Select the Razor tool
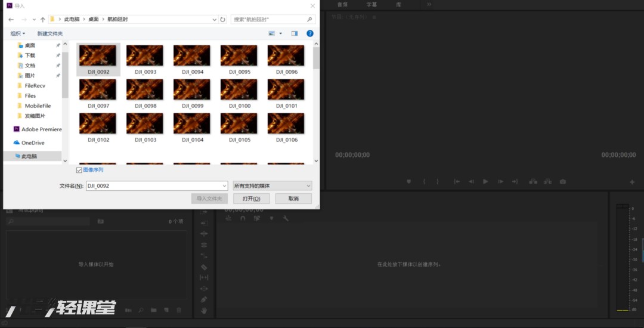This screenshot has width=644, height=328. click(204, 267)
